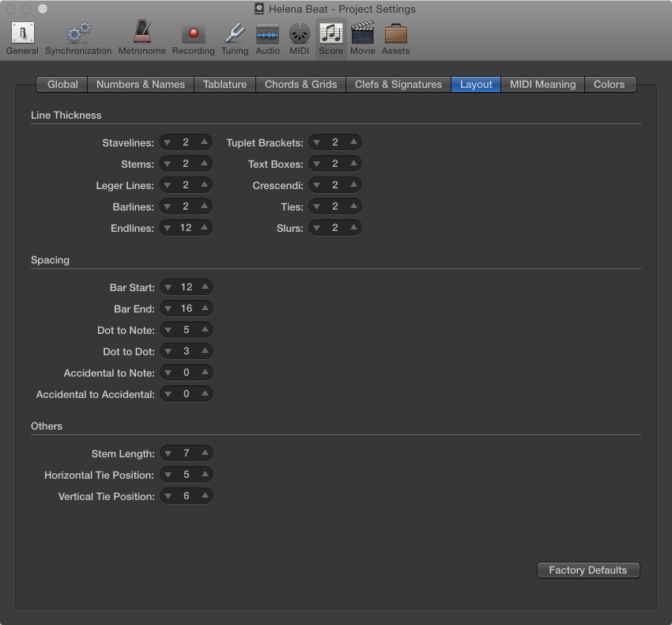Viewport: 672px width, 625px height.
Task: Increase the Vertical Tie Position value
Action: pyautogui.click(x=204, y=495)
